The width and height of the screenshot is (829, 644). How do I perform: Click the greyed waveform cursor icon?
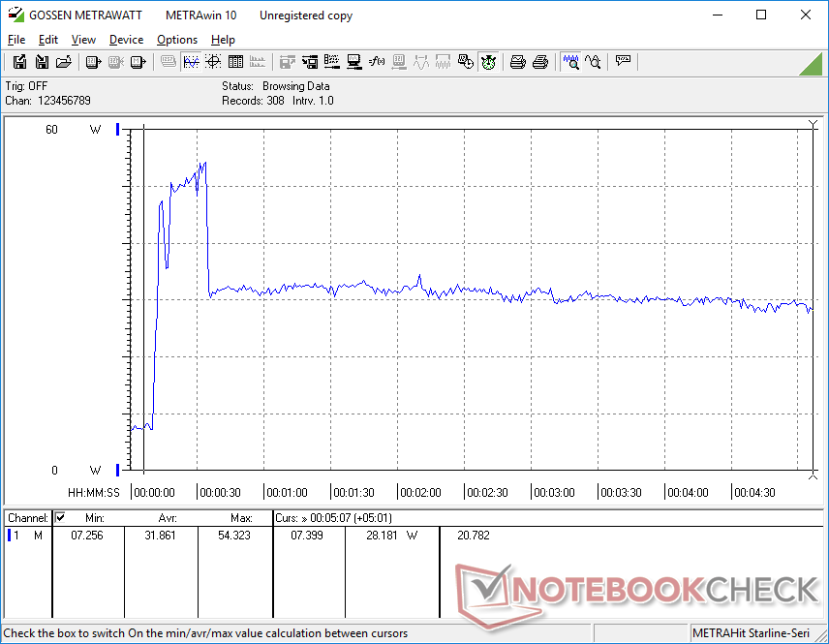(421, 62)
